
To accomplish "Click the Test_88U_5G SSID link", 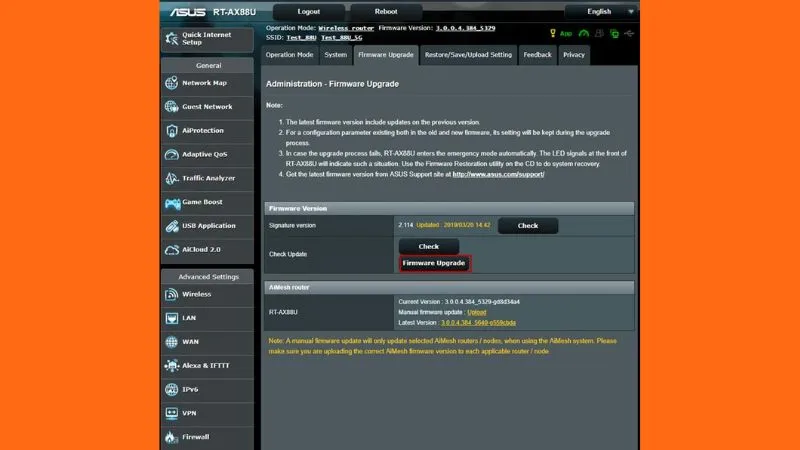I will pos(341,37).
